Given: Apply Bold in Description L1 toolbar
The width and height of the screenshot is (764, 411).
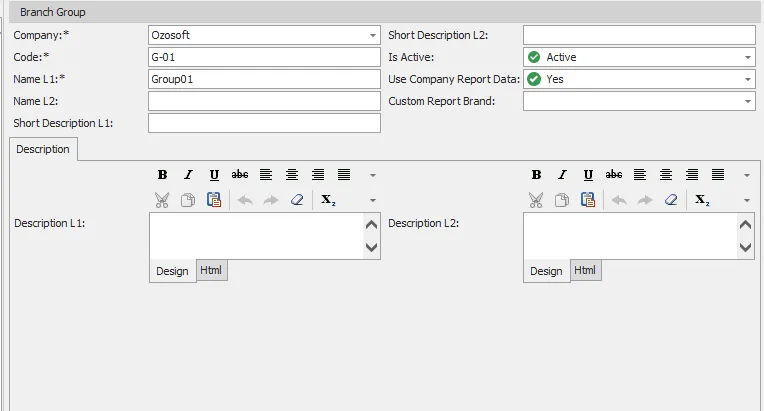Looking at the screenshot, I should point(162,174).
